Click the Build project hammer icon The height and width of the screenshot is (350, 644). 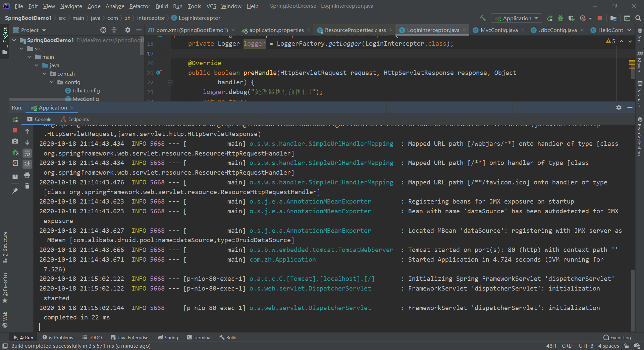point(483,18)
